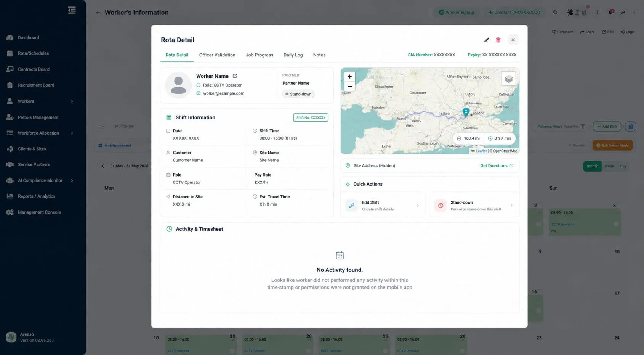Image resolution: width=644 pixels, height=355 pixels.
Task: Open Reports / Analytics in sidebar
Action: [37, 196]
